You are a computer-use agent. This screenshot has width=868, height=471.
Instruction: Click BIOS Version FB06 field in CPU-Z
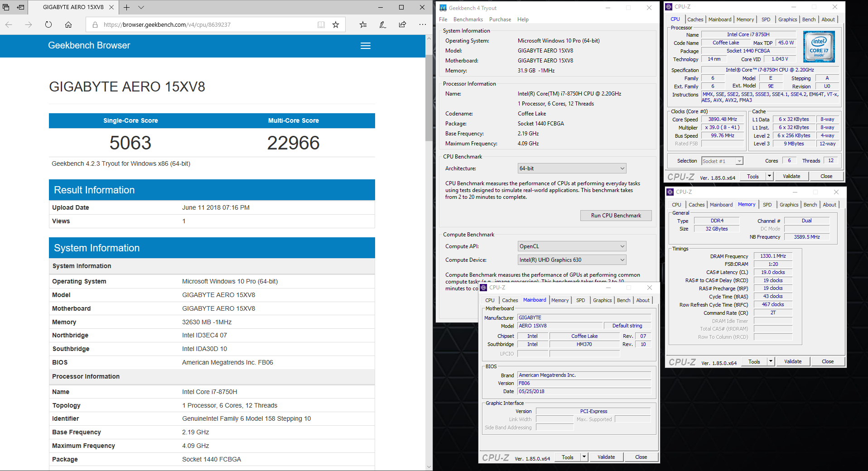(x=584, y=383)
